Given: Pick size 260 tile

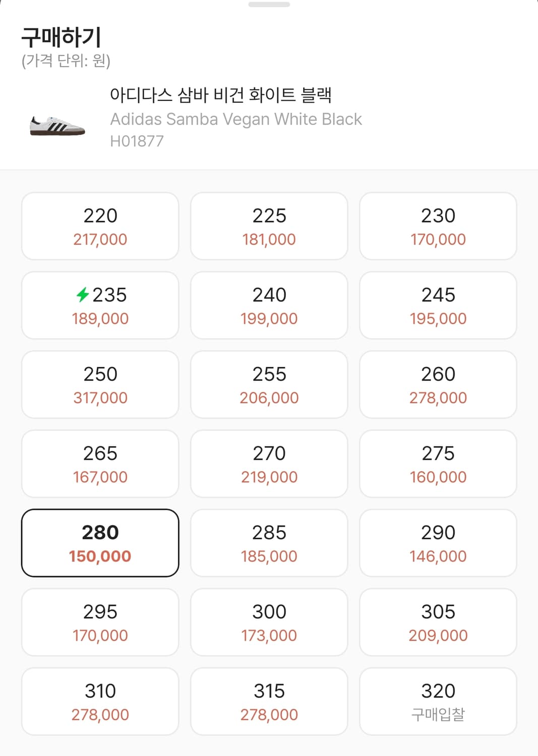Looking at the screenshot, I should 438,385.
